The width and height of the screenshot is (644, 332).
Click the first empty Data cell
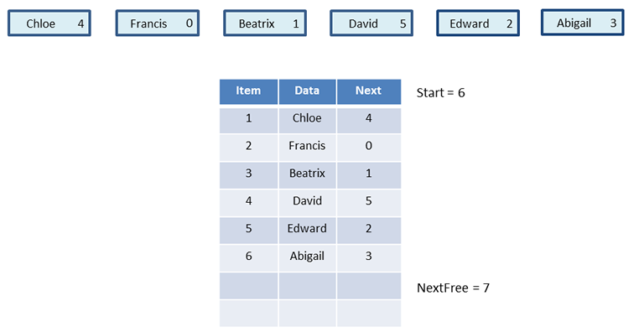tap(307, 286)
